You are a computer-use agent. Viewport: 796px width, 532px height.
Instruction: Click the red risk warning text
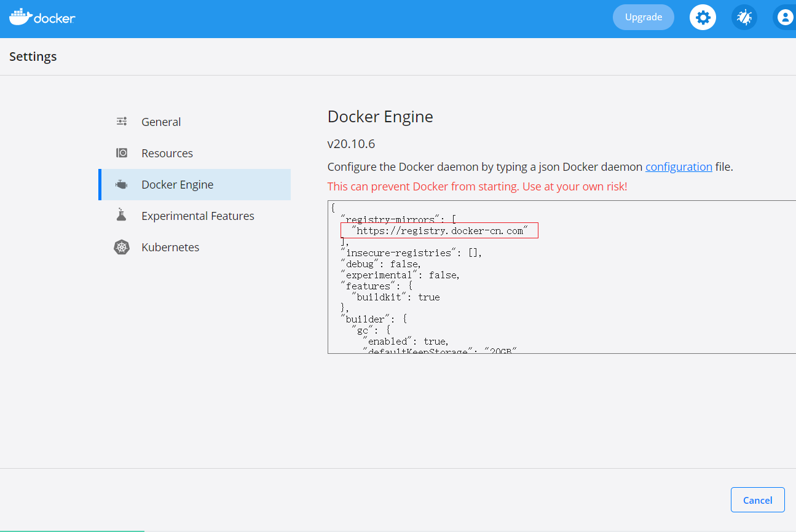(478, 186)
